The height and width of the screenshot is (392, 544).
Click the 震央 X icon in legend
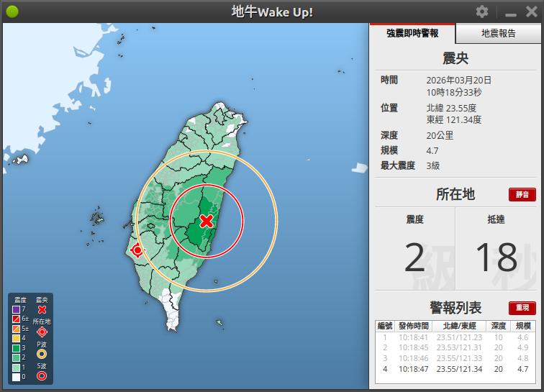(42, 309)
